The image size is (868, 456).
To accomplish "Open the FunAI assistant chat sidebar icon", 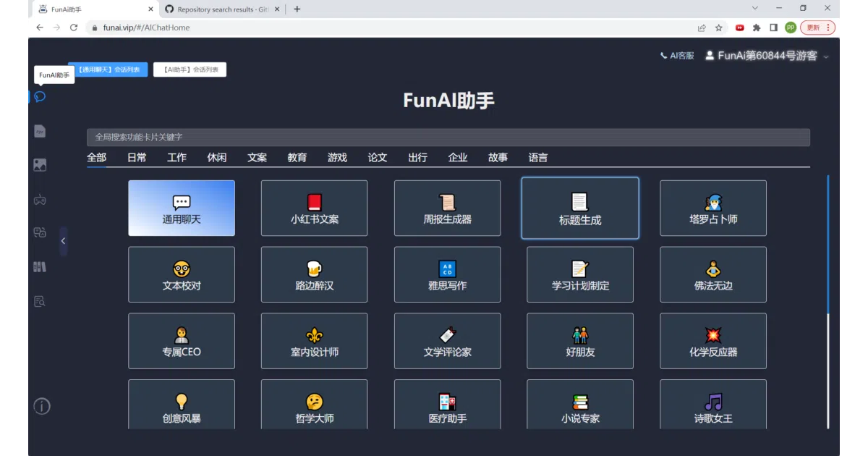I will (x=40, y=96).
